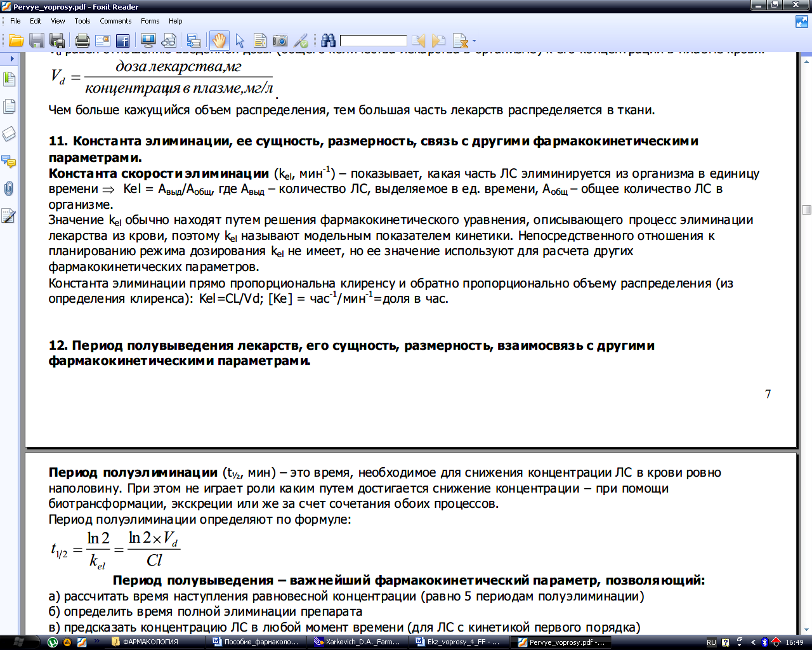Viewport: 812px width, 650px height.
Task: Click the page number 7
Action: point(768,394)
